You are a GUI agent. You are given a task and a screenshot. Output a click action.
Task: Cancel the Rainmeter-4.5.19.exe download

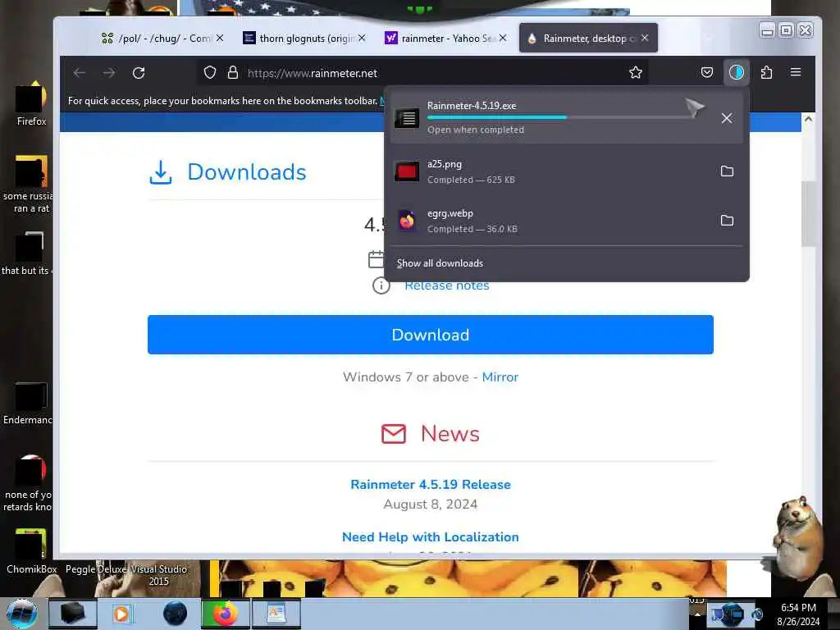pos(727,118)
